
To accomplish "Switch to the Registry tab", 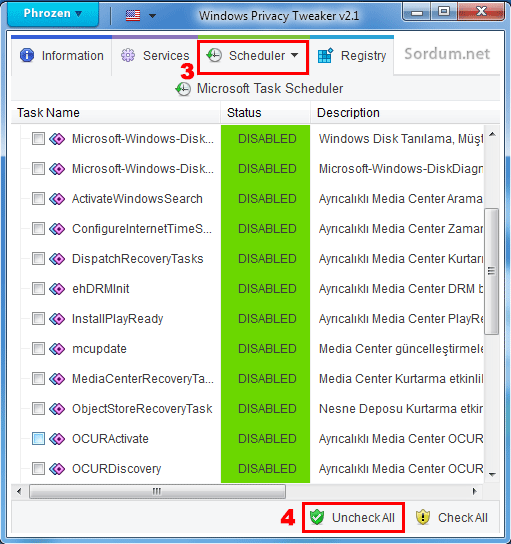I will [352, 56].
